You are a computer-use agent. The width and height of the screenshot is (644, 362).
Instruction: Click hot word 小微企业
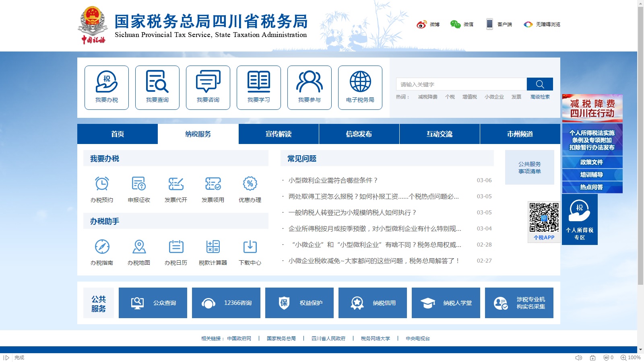click(x=494, y=97)
